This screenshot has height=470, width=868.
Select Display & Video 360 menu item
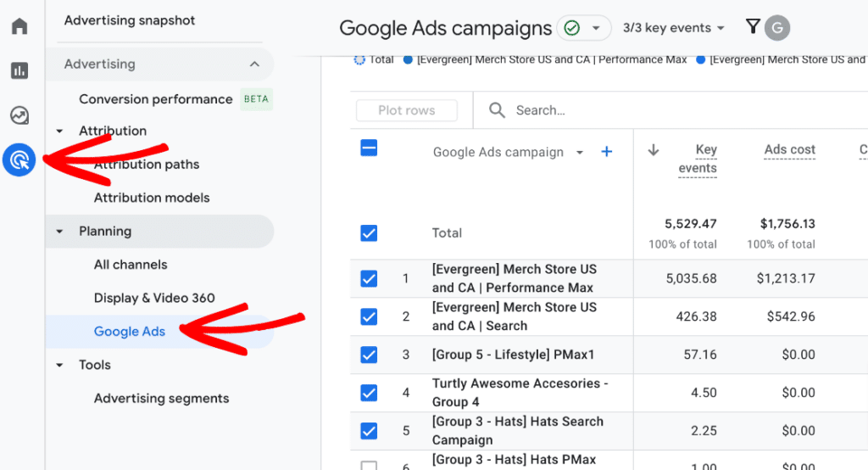click(x=154, y=298)
